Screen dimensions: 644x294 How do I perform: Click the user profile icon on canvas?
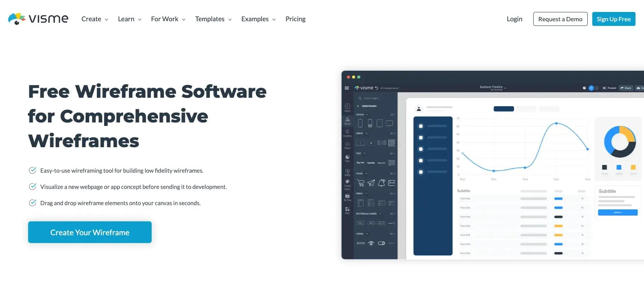pyautogui.click(x=419, y=109)
